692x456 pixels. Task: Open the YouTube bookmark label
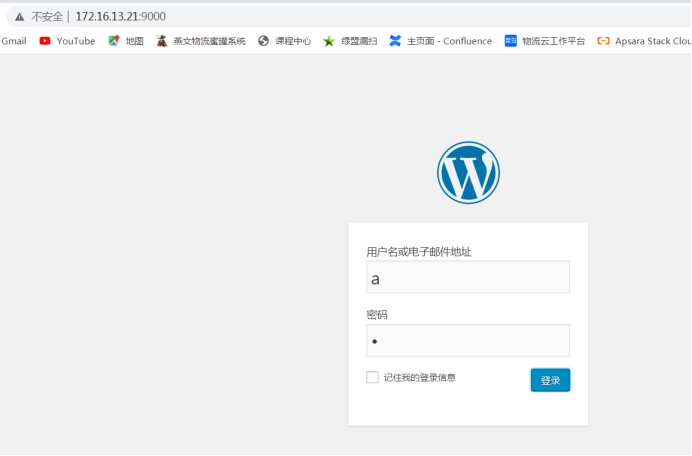(x=76, y=41)
